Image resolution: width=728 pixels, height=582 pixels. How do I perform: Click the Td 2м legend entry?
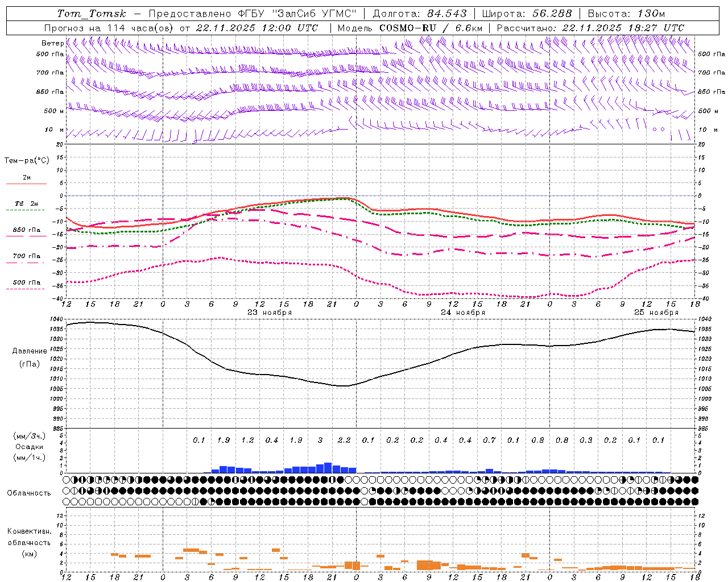point(26,203)
